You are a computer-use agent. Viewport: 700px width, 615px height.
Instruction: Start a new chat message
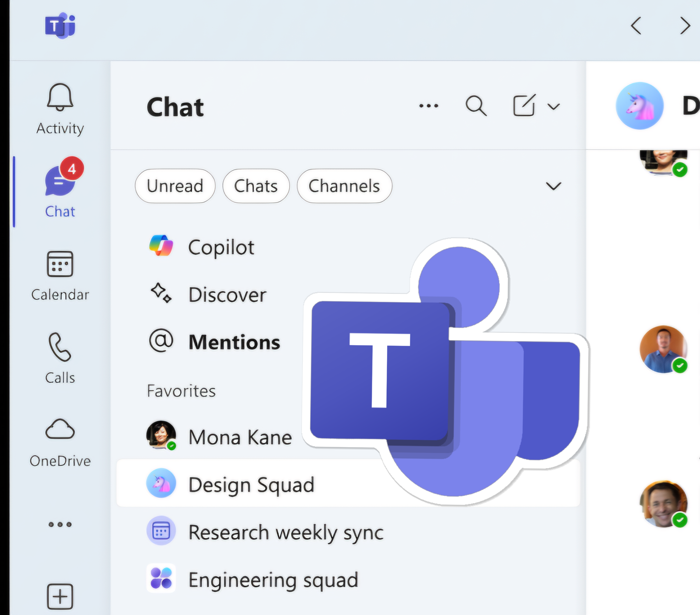click(x=524, y=106)
